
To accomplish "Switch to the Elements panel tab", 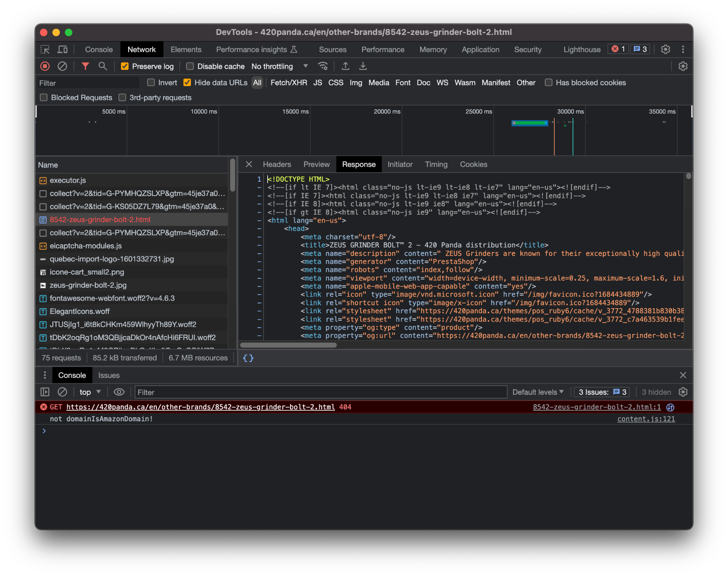I will tap(186, 50).
